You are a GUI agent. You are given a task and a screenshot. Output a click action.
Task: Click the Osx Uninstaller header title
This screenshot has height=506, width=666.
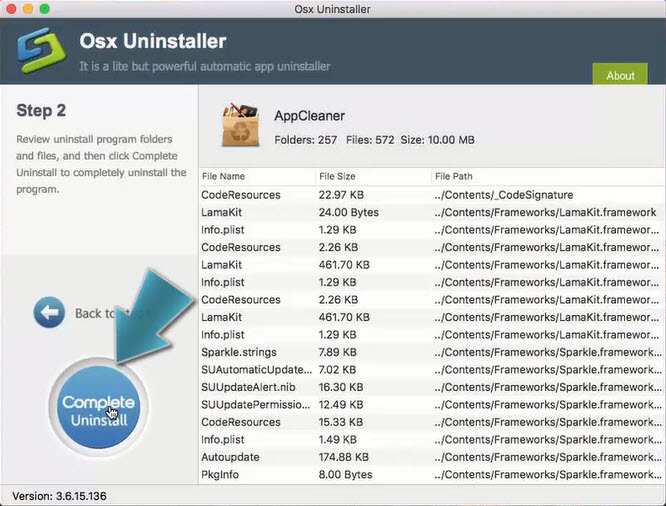153,41
